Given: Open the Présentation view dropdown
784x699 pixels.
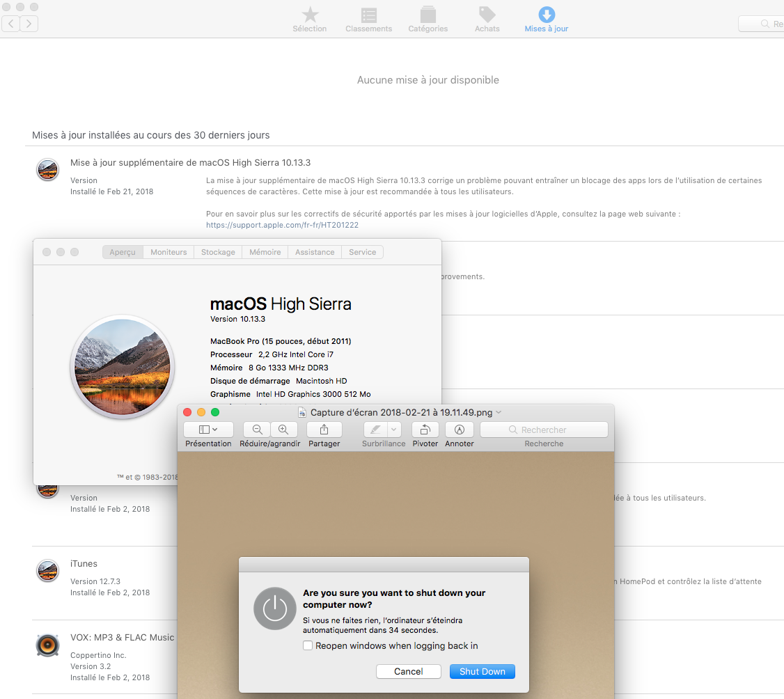Looking at the screenshot, I should (208, 430).
